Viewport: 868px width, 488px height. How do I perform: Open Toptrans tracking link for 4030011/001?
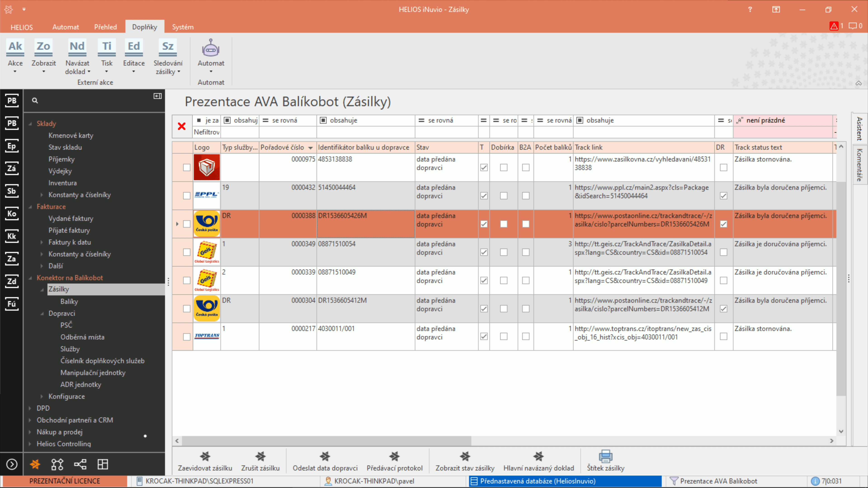tap(643, 333)
